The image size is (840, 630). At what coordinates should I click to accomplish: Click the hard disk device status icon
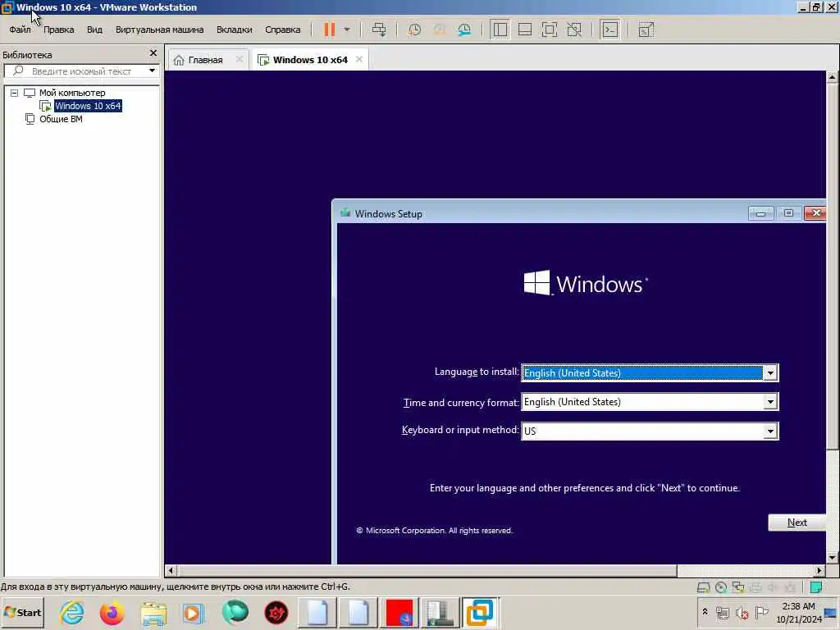point(703,587)
